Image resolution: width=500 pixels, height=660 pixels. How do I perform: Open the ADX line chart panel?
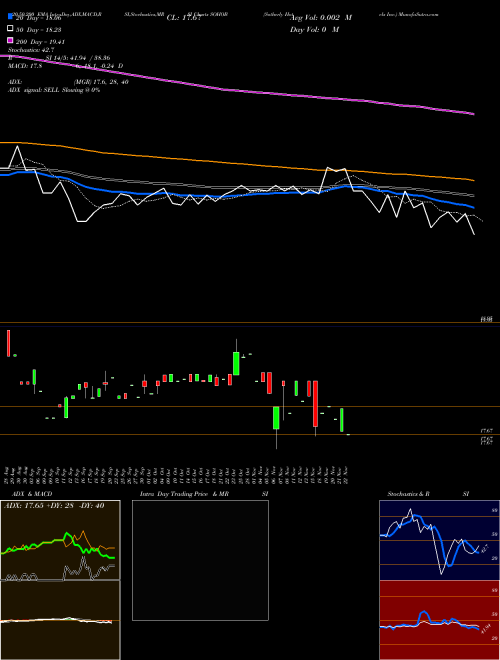click(x=60, y=540)
